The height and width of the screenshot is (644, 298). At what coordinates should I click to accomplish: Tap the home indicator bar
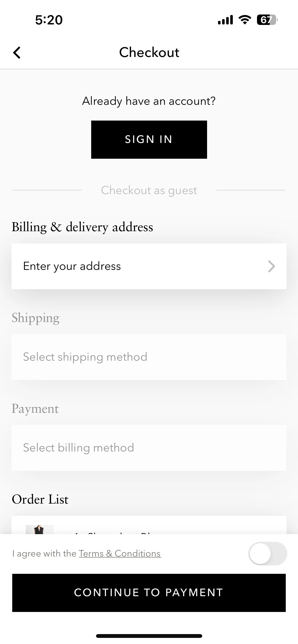point(149,636)
